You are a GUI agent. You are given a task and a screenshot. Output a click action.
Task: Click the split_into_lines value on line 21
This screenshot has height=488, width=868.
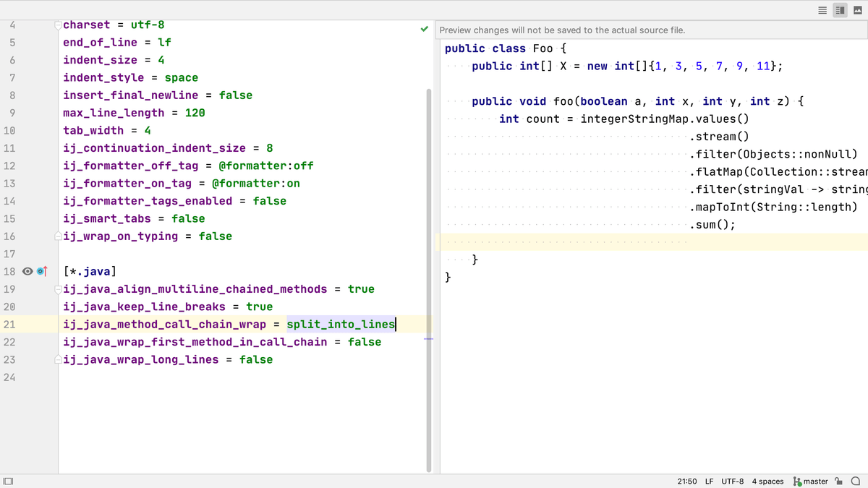click(x=340, y=325)
